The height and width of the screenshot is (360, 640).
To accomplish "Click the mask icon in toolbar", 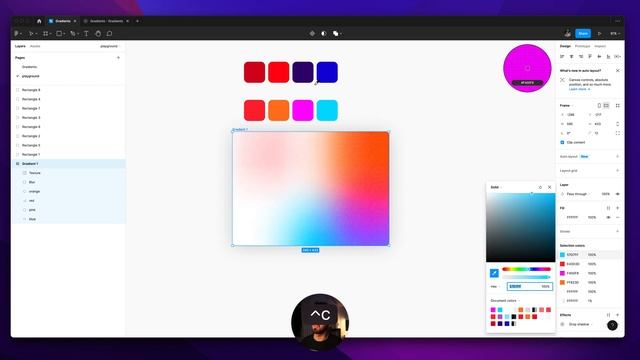I will coord(324,33).
